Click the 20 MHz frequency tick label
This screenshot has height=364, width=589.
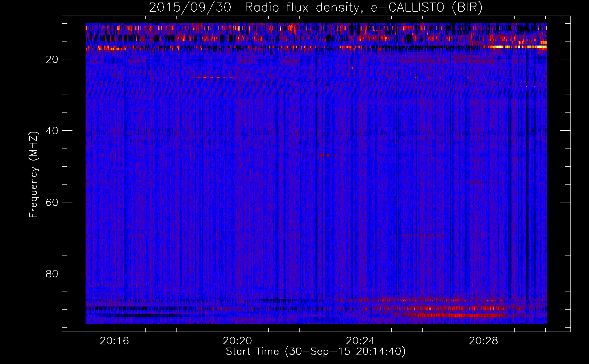coord(52,59)
